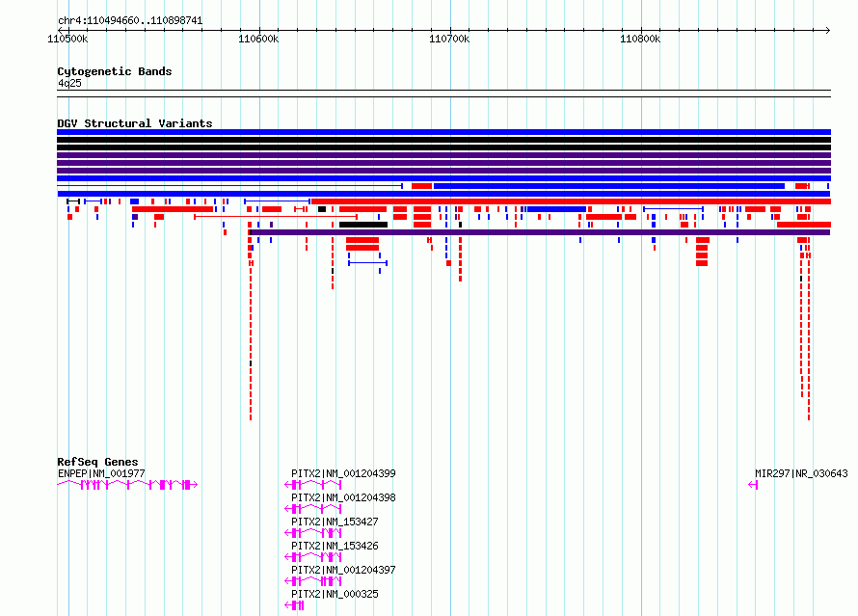Viewport: 858px width, 616px height.
Task: Click the long red variant bar from 110627k to right edge
Action: 571,201
